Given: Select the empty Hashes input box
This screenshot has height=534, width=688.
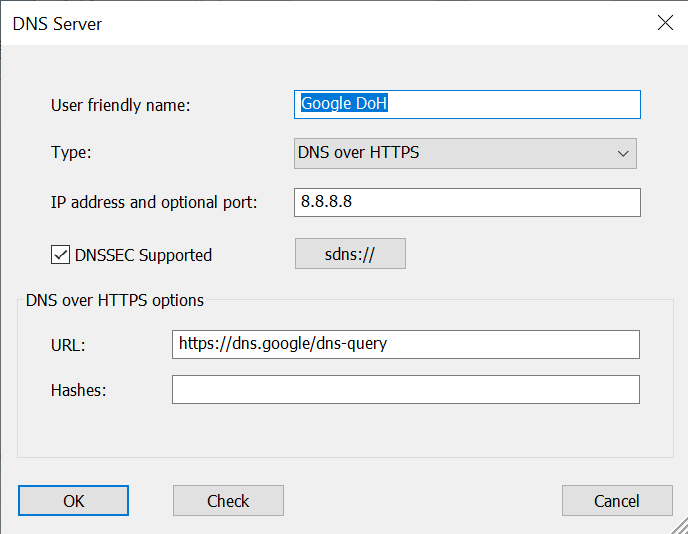Looking at the screenshot, I should (x=406, y=390).
